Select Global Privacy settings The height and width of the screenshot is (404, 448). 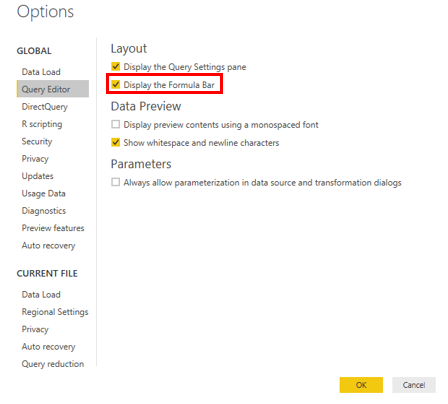pyautogui.click(x=35, y=159)
